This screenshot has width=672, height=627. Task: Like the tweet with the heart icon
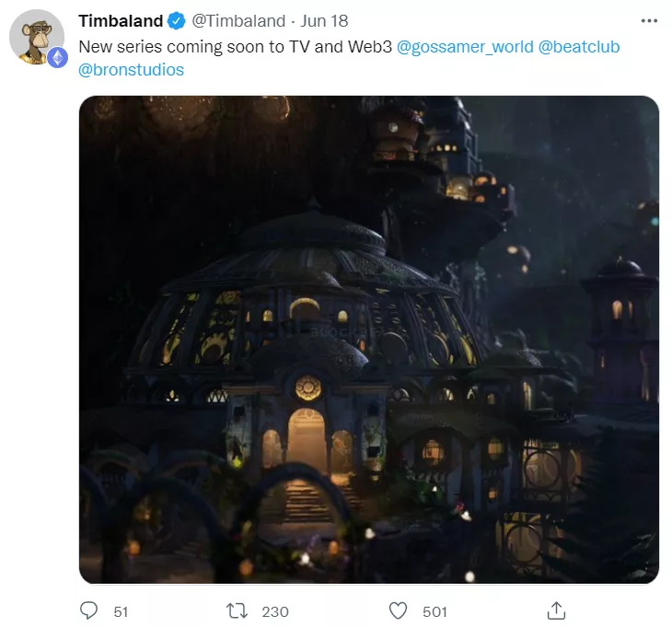[398, 610]
